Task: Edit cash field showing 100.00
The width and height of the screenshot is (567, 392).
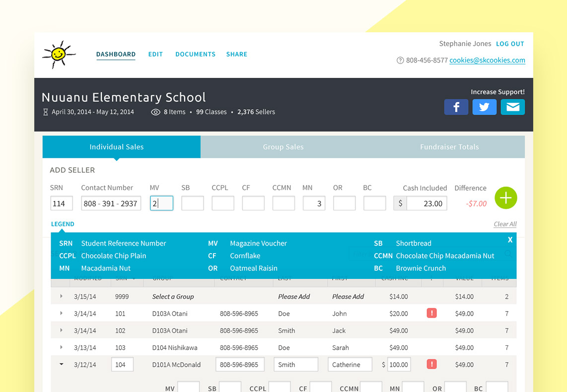Action: [x=399, y=364]
